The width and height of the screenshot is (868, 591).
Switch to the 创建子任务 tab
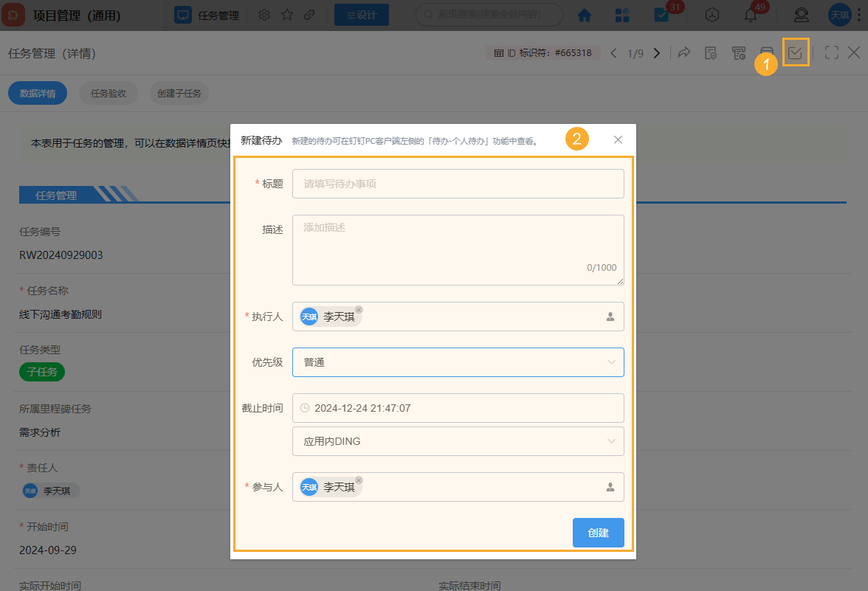[179, 94]
